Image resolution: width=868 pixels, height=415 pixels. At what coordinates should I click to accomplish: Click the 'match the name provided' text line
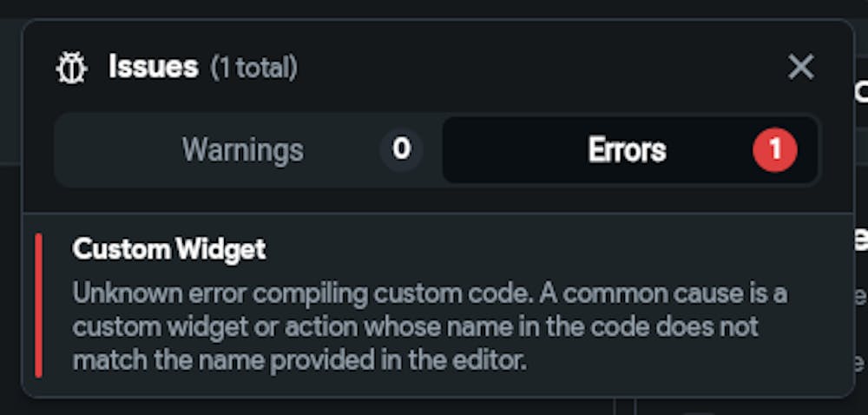tap(299, 360)
